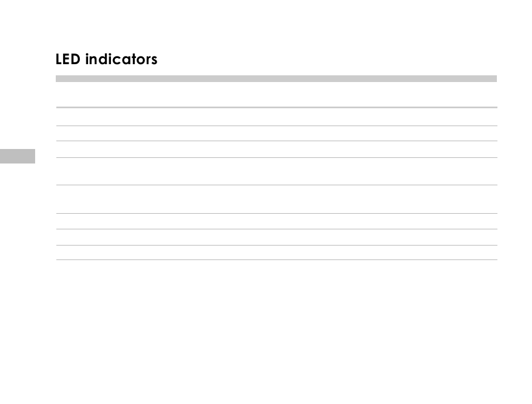Image resolution: width=532 pixels, height=404 pixels.
Task: Select the second tall empty table row
Action: coord(277,199)
